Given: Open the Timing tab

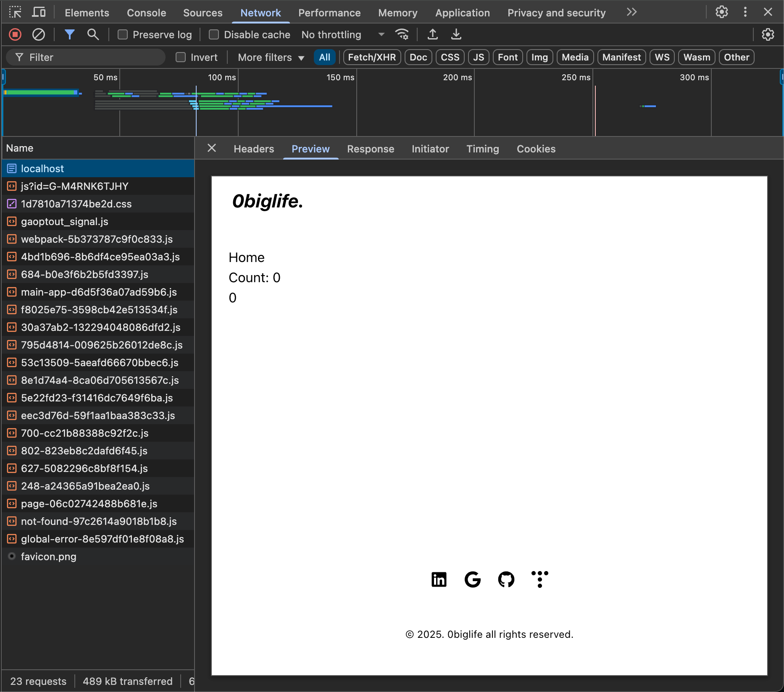Looking at the screenshot, I should pos(482,149).
